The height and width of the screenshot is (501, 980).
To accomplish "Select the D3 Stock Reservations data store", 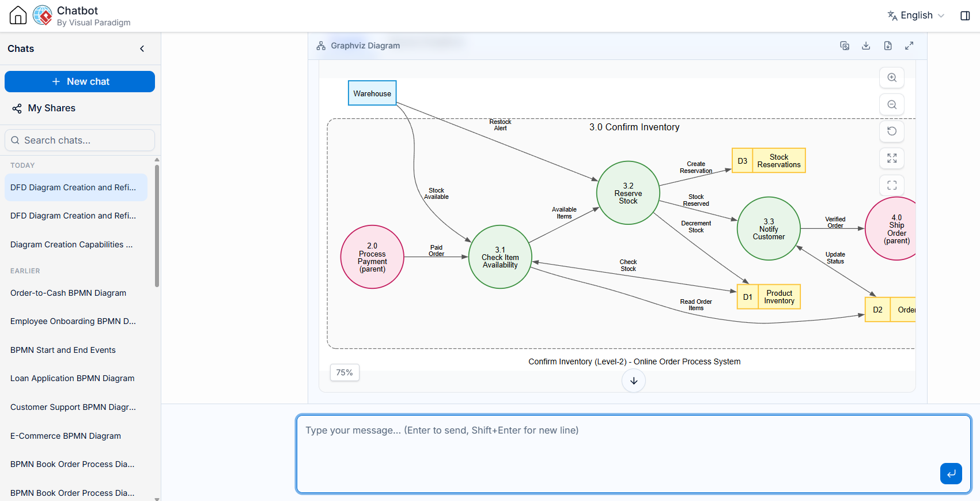I will pyautogui.click(x=769, y=160).
